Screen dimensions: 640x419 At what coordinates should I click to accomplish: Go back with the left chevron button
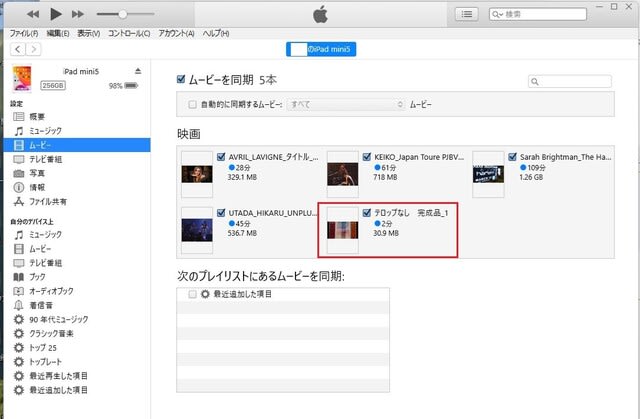click(18, 49)
